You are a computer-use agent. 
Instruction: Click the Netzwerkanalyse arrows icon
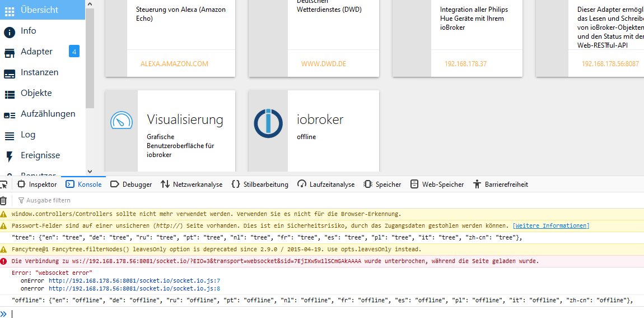pos(165,185)
